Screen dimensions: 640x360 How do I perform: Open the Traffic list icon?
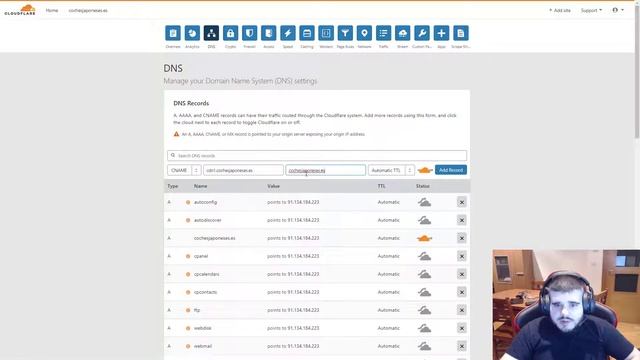click(x=383, y=33)
